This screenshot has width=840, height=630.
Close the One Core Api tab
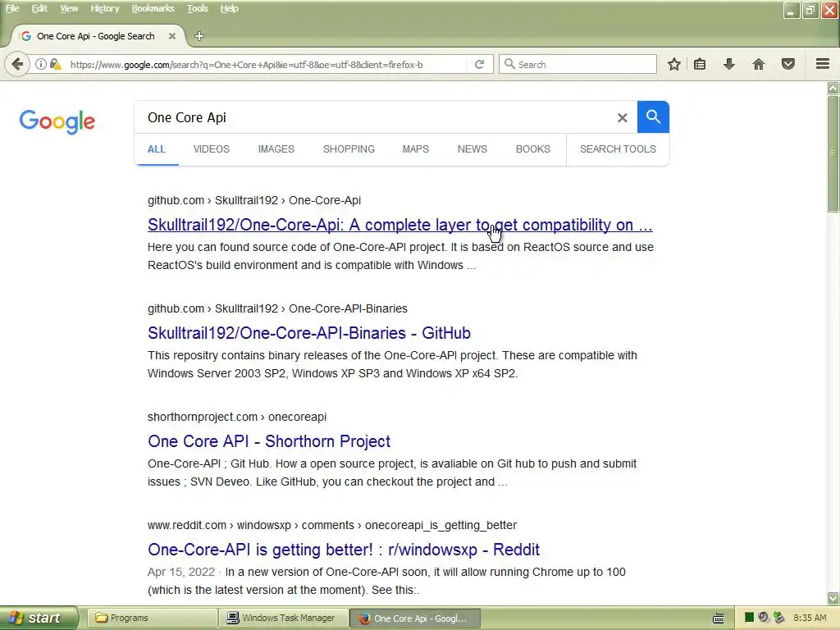[x=172, y=36]
